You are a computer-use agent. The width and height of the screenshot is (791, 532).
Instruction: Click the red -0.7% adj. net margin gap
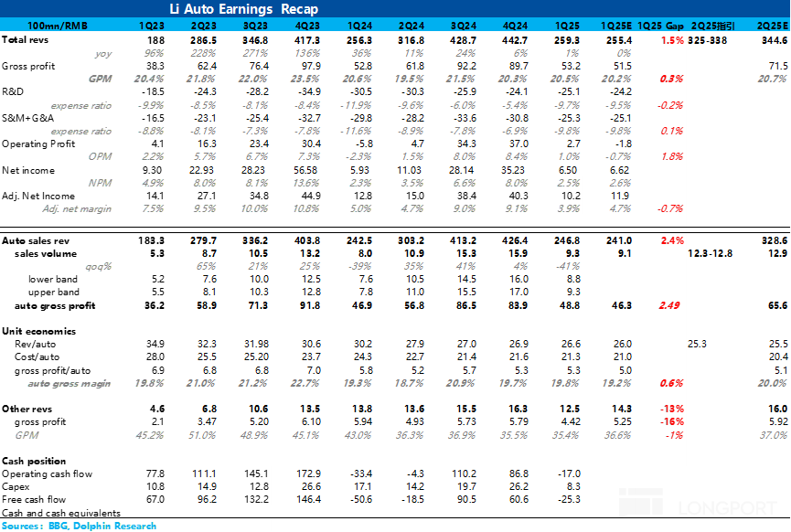670,208
